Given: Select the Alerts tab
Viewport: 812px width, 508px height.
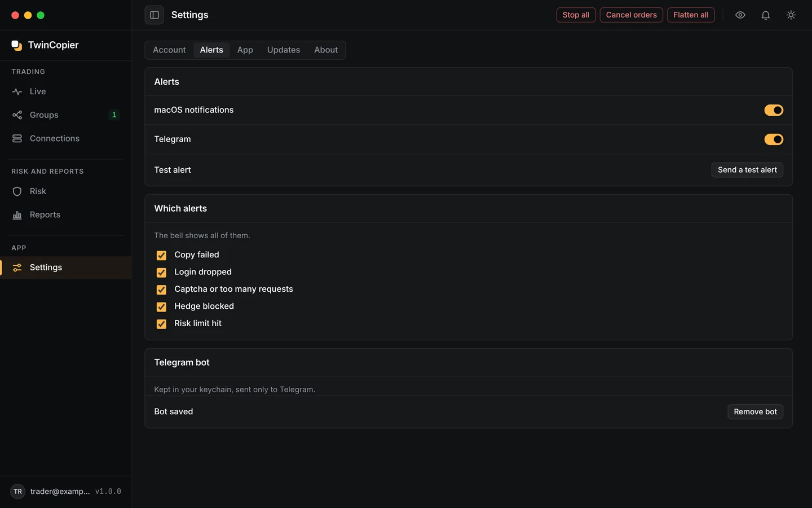Looking at the screenshot, I should 211,50.
